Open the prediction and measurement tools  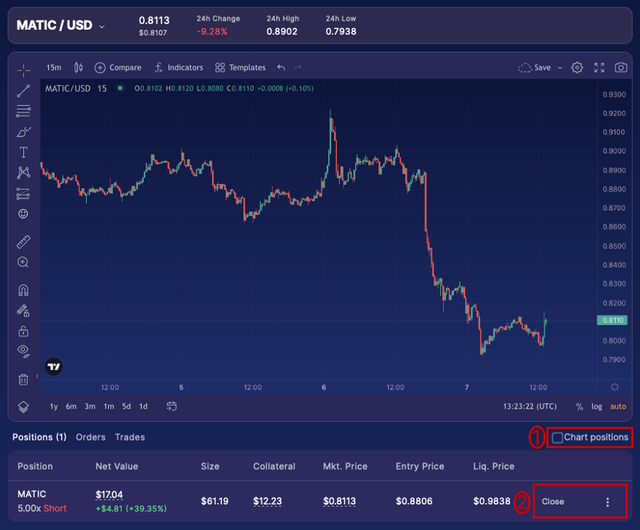[24, 194]
